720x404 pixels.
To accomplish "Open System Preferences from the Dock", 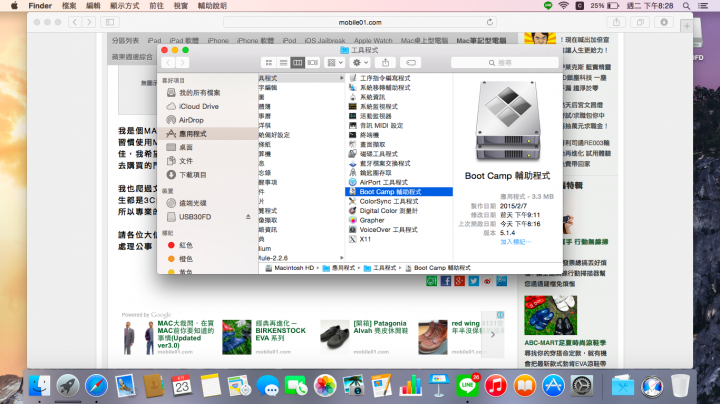I will [582, 385].
